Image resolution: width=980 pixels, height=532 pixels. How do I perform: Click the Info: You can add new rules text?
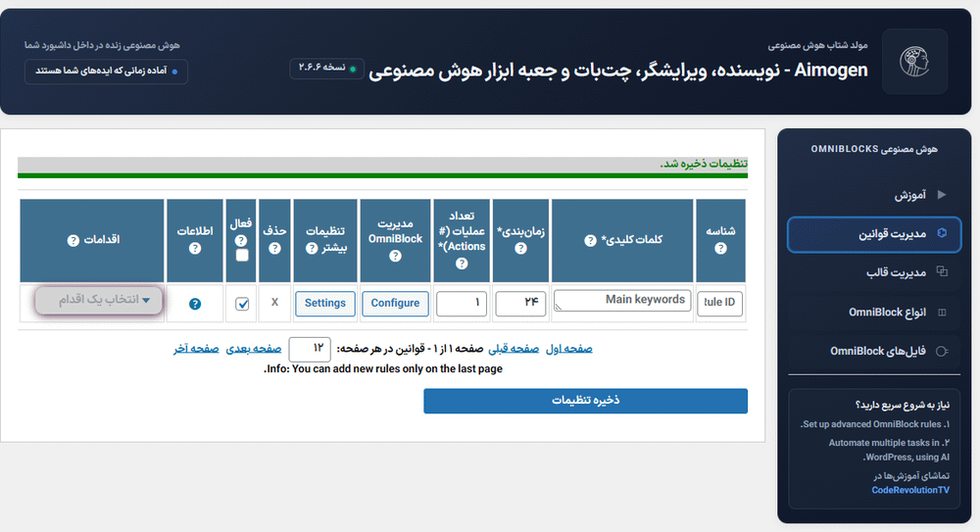tap(383, 368)
